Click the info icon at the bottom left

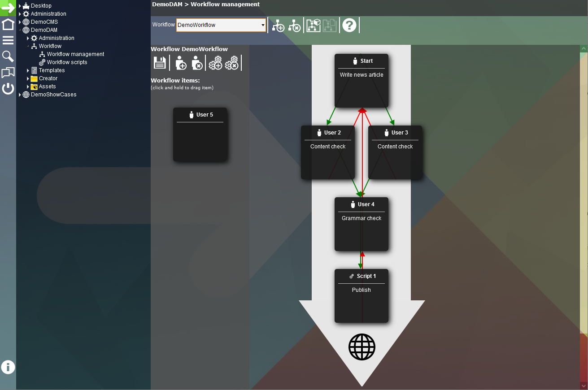[8, 367]
